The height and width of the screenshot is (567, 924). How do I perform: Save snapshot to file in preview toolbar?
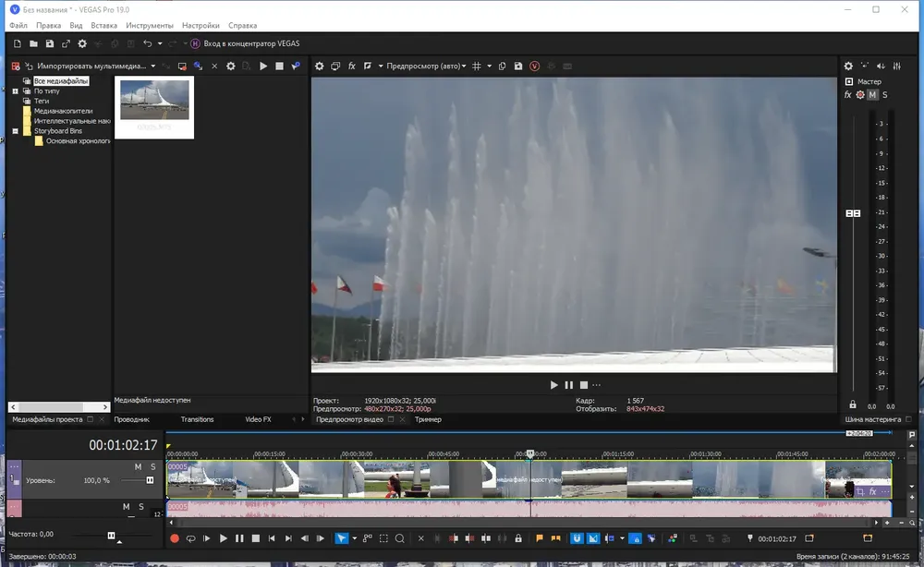[x=518, y=66]
